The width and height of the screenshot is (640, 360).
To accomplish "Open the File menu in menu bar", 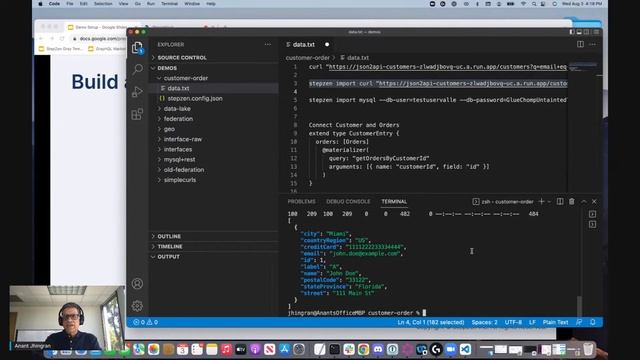I will pos(70,4).
